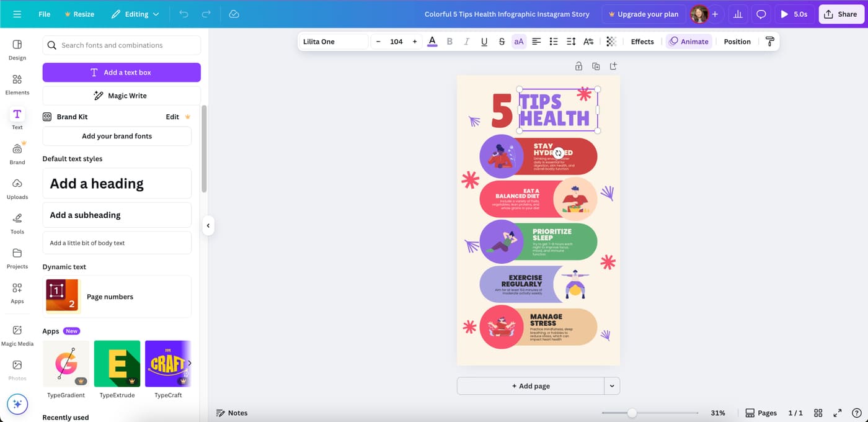Open the font family selector

pyautogui.click(x=333, y=41)
